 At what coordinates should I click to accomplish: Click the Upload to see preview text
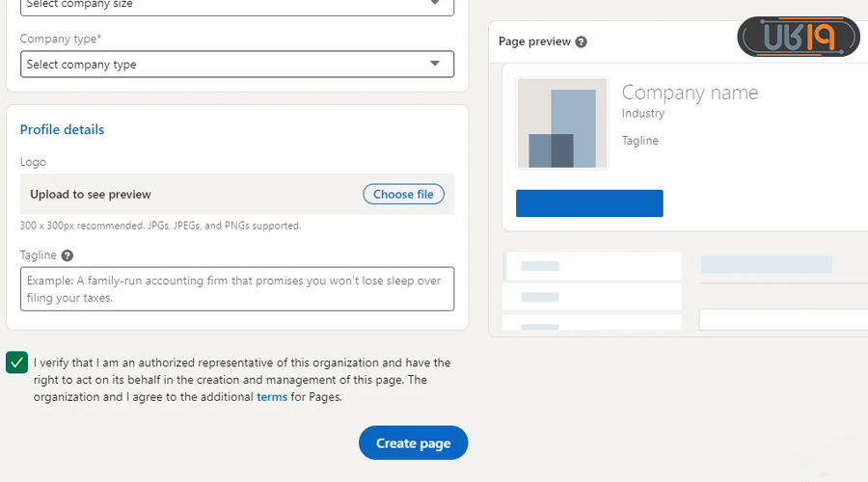tap(91, 194)
